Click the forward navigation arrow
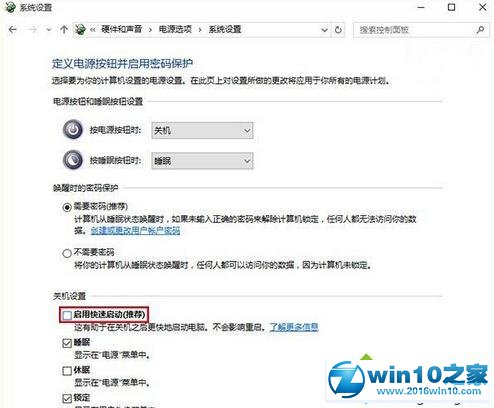The image size is (494, 408). [32, 30]
